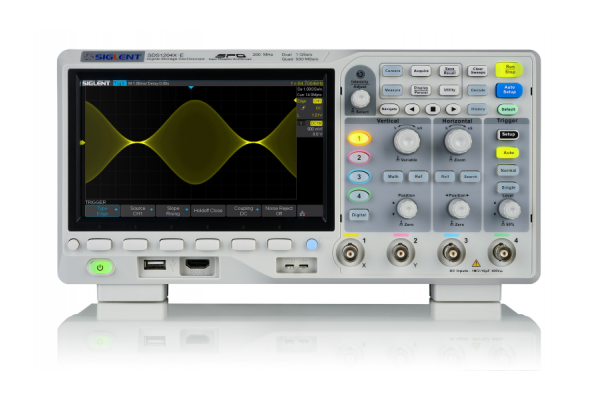Click the Clear Sweeps button
This screenshot has height=400, width=600.
pyautogui.click(x=478, y=71)
